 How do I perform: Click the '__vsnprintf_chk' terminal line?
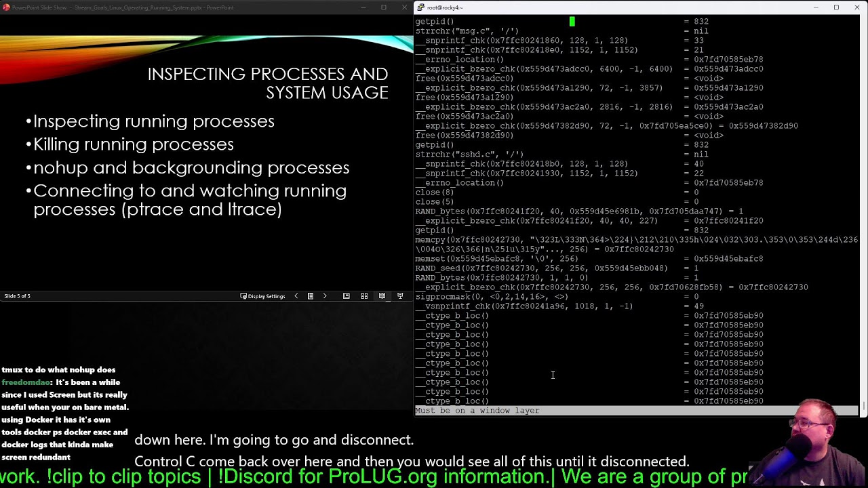pos(559,306)
